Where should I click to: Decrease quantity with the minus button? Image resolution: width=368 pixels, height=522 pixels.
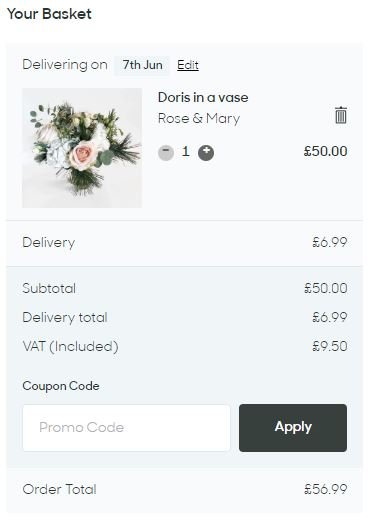166,153
